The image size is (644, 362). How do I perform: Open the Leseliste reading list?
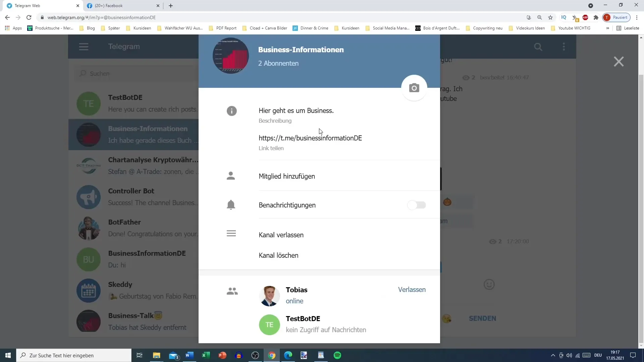(628, 28)
